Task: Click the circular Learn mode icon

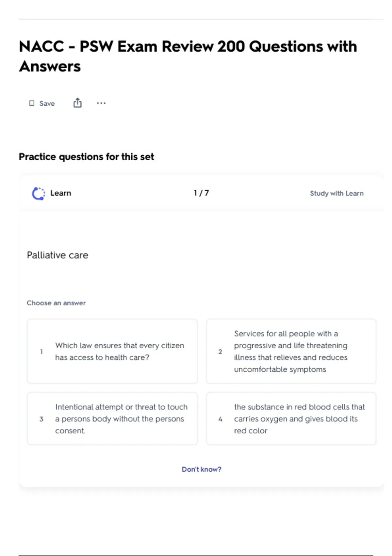Action: (x=39, y=193)
